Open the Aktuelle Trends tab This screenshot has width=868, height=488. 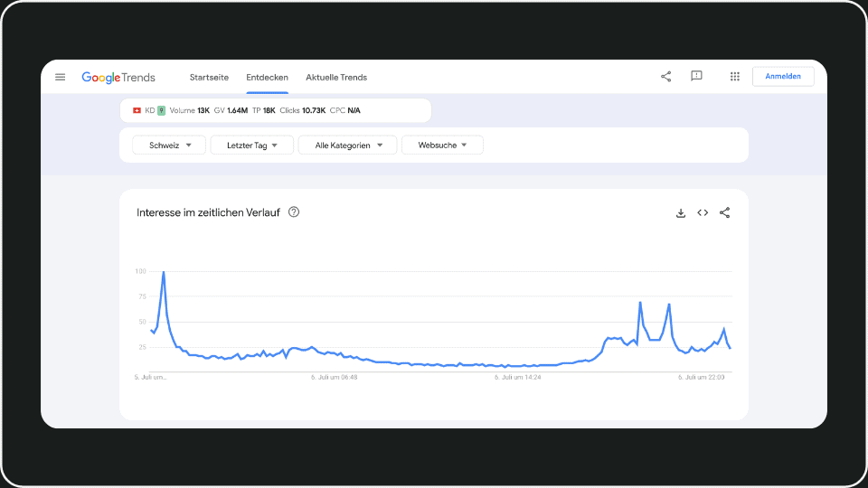click(x=336, y=78)
